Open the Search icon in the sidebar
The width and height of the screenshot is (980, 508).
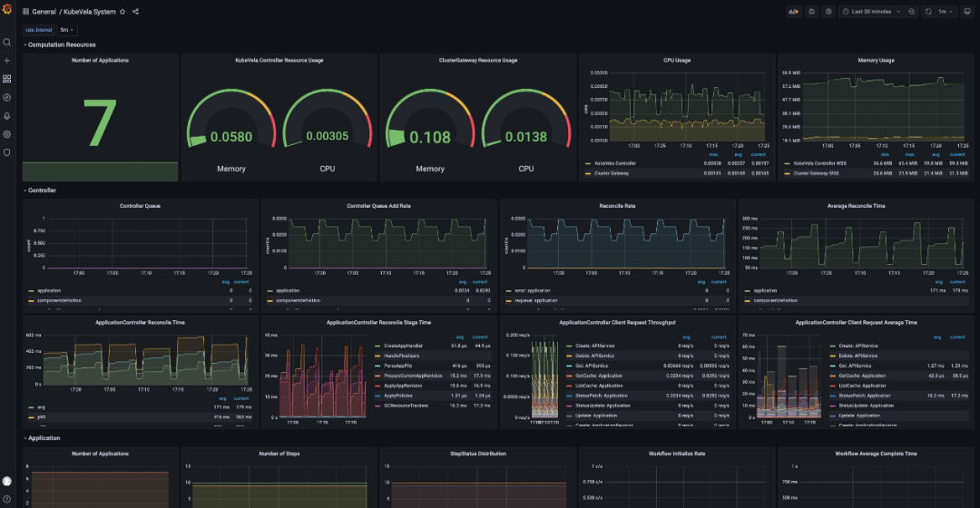[6, 42]
